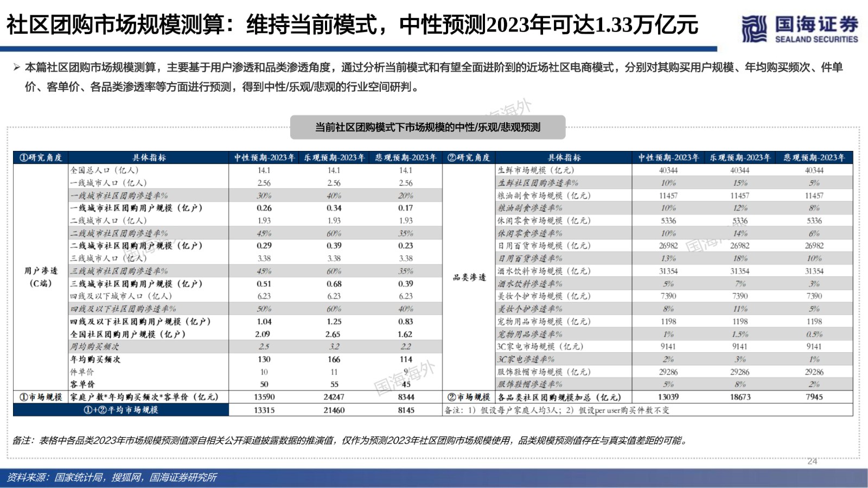Click the '服饰鞋帽市场规模（亿元）' row label
Image resolution: width=868 pixels, height=488 pixels.
coord(544,372)
